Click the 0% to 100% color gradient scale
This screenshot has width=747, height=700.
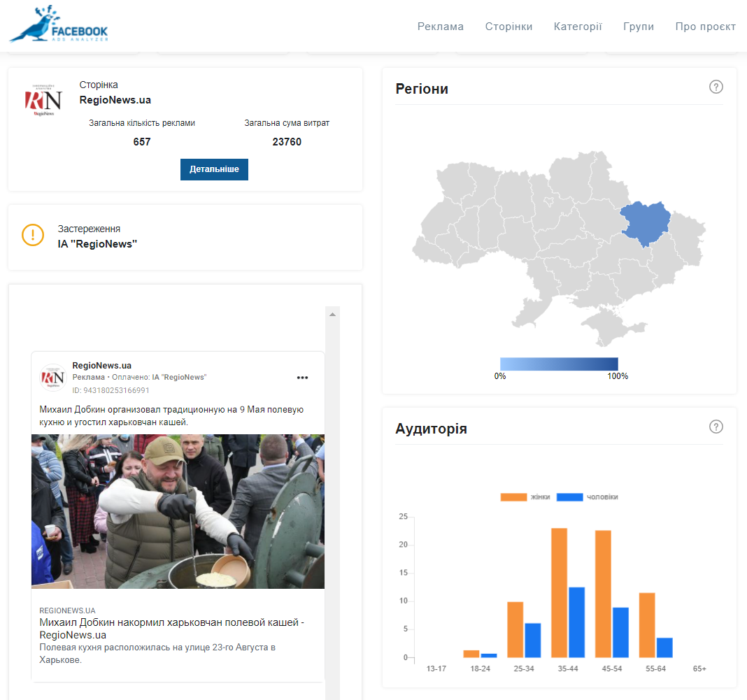point(559,364)
